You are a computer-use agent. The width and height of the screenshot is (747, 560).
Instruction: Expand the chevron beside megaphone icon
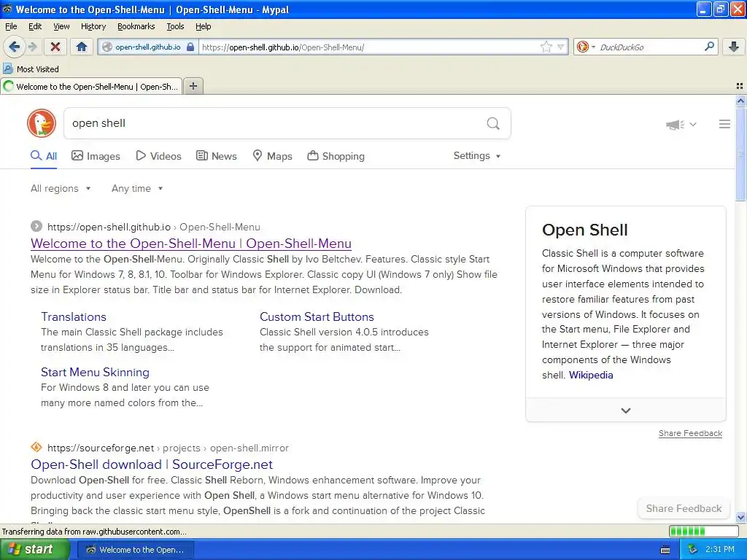(x=693, y=124)
